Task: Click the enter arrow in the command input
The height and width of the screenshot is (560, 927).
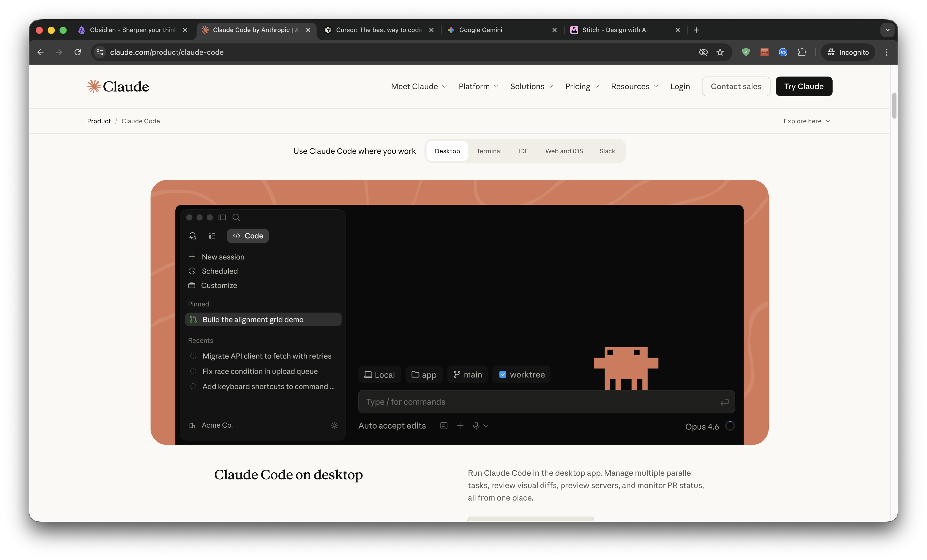Action: point(724,402)
